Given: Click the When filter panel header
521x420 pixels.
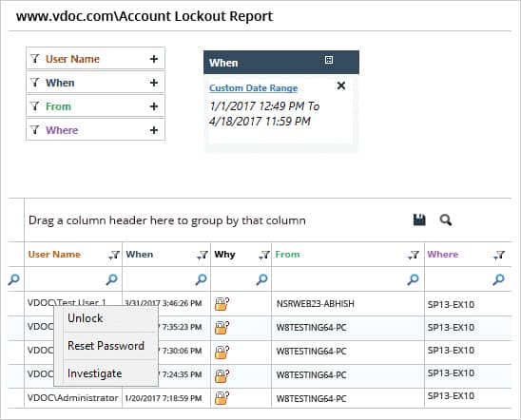Looking at the screenshot, I should tap(281, 63).
